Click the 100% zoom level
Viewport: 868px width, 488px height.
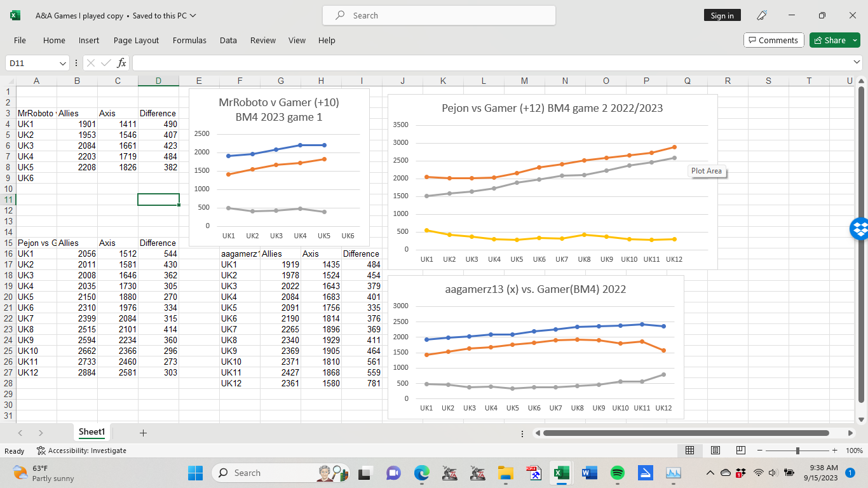(x=854, y=451)
